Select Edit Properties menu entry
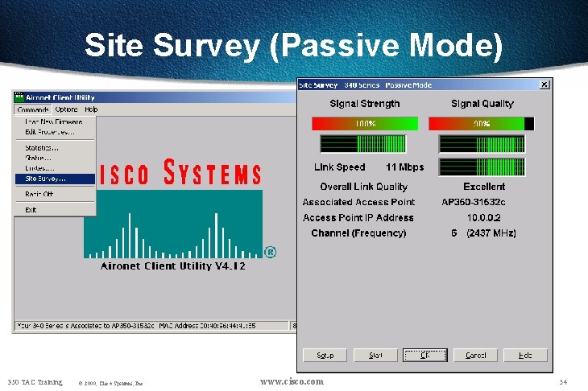 click(x=55, y=132)
